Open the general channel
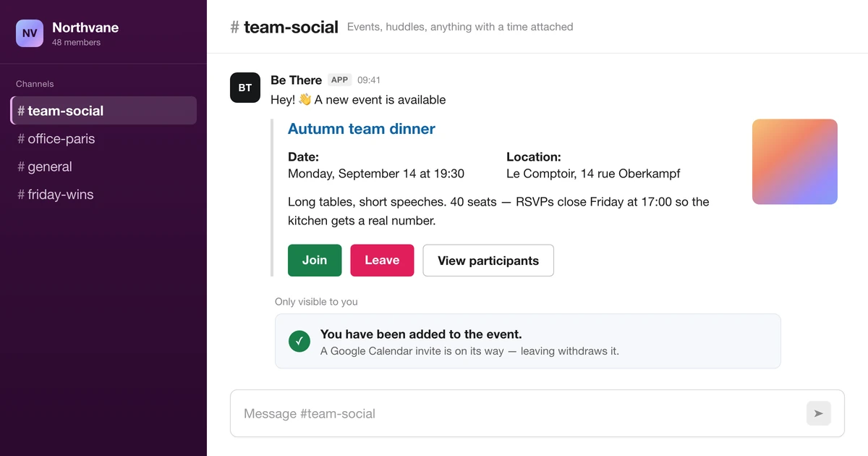 click(103, 166)
